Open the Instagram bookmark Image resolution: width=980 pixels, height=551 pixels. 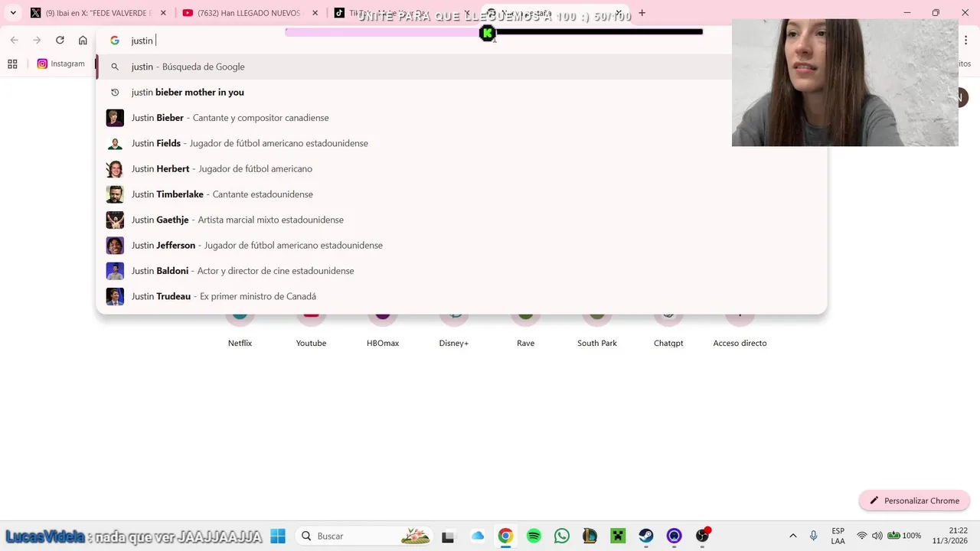[x=61, y=64]
